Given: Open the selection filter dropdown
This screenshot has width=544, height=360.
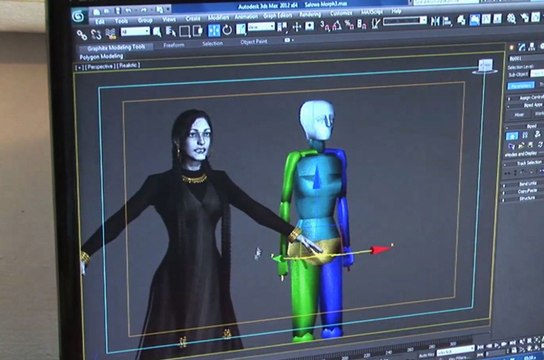Looking at the screenshot, I should coord(135,32).
